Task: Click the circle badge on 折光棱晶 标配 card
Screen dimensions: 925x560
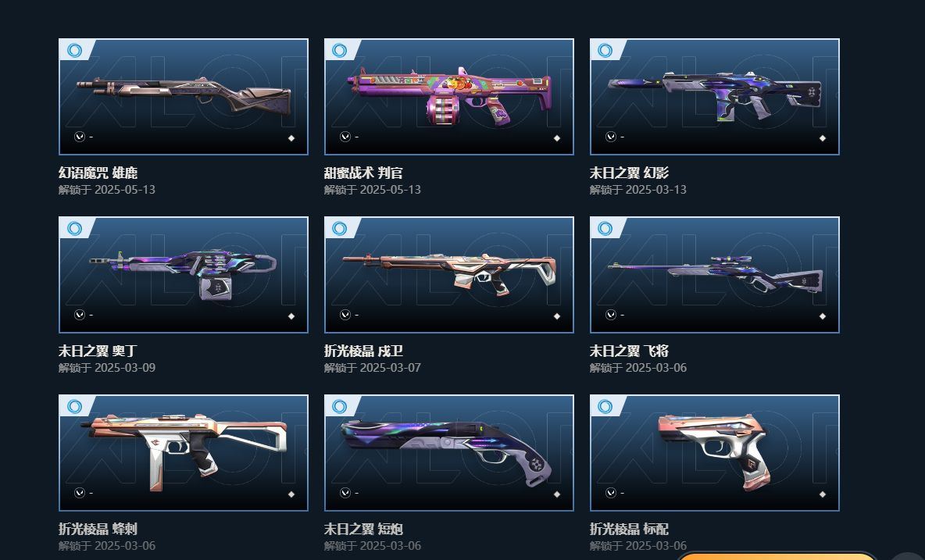Action: pyautogui.click(x=605, y=406)
